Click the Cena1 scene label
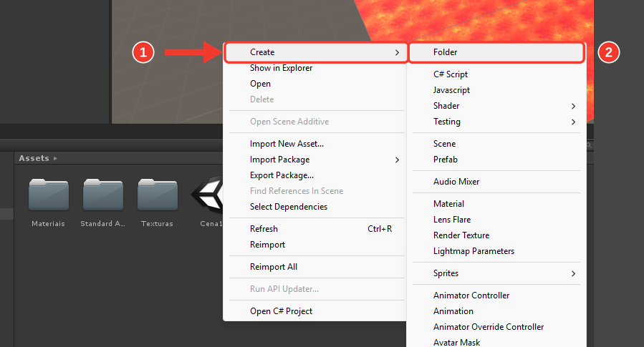The width and height of the screenshot is (644, 347). point(211,223)
